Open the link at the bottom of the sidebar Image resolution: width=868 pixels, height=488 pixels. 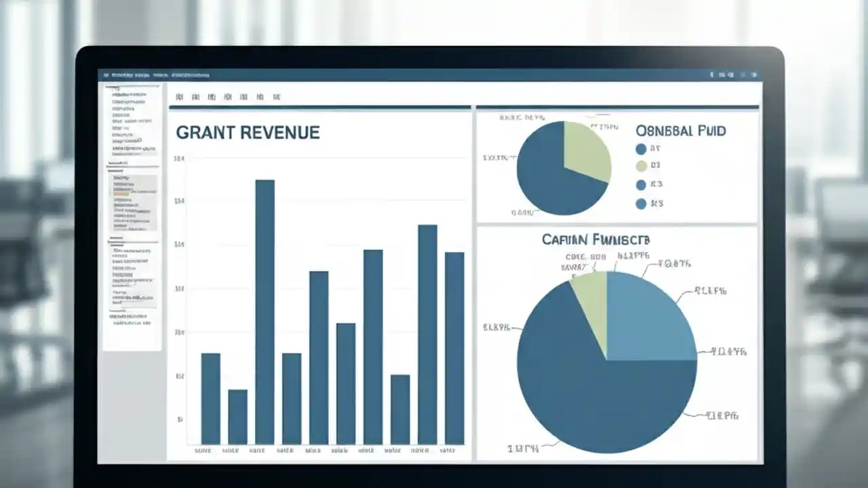click(x=134, y=323)
